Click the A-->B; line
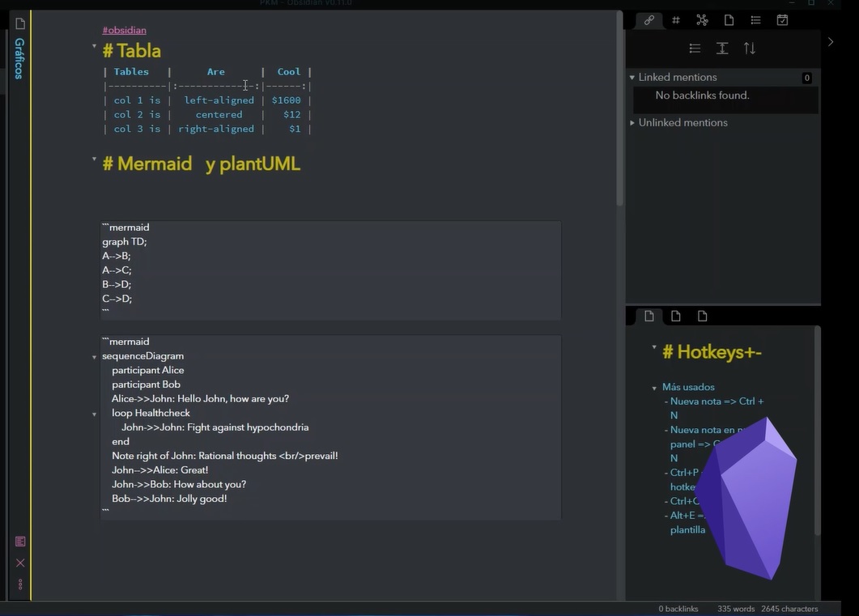This screenshot has height=616, width=859. pos(116,256)
